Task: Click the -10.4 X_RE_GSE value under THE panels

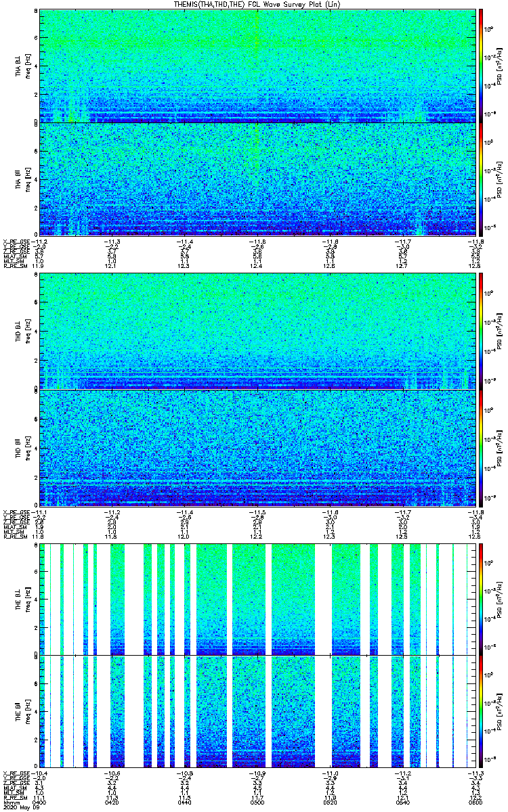Action: tap(40, 773)
